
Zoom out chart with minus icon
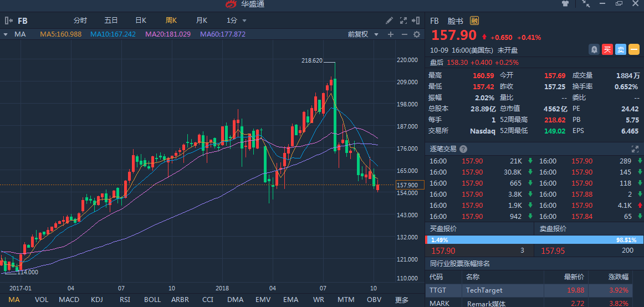coord(404,34)
